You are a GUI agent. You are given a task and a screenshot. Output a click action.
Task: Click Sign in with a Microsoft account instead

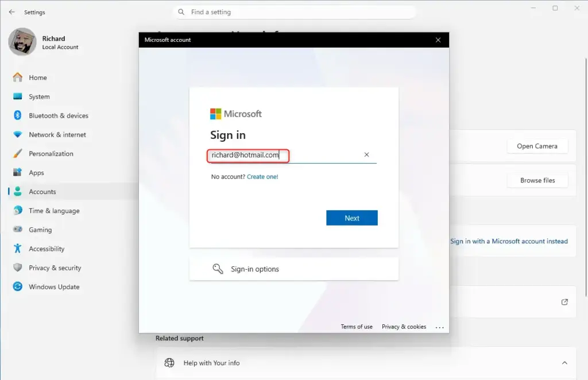509,241
